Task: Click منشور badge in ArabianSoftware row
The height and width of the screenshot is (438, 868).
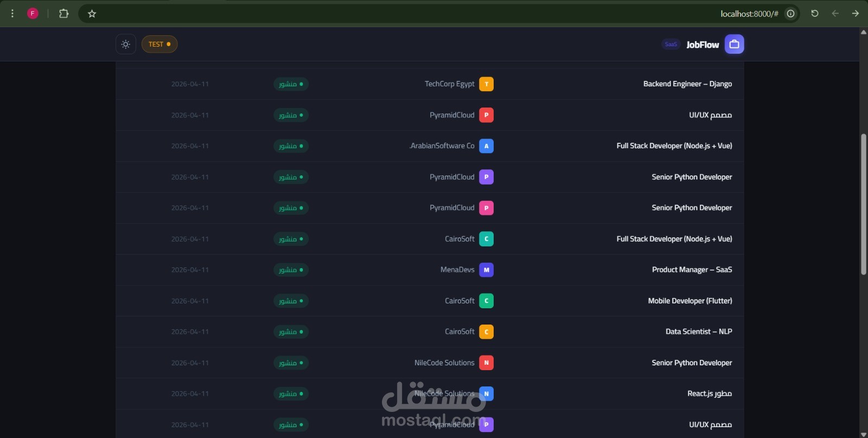Action: [291, 146]
